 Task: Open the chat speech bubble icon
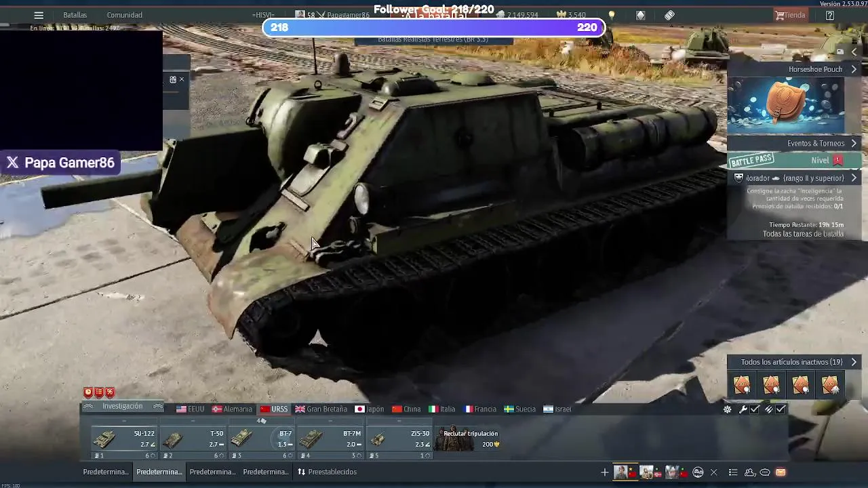765,472
